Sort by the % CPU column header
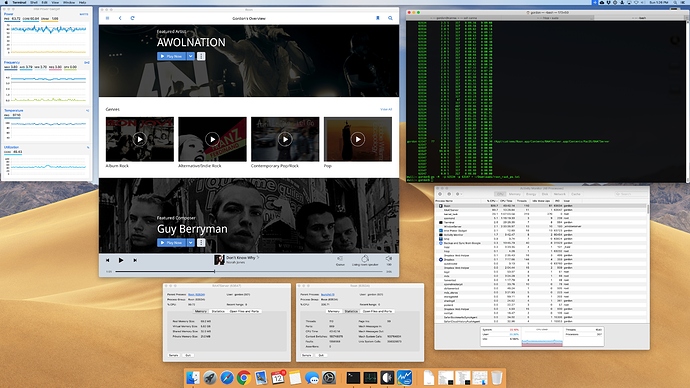Screen dimensions: 690x388 pos(492,201)
